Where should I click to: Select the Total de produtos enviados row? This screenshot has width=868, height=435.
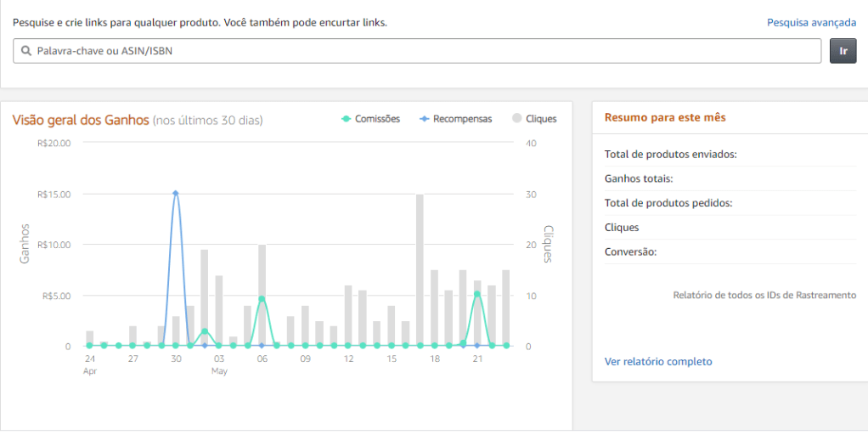click(x=670, y=155)
